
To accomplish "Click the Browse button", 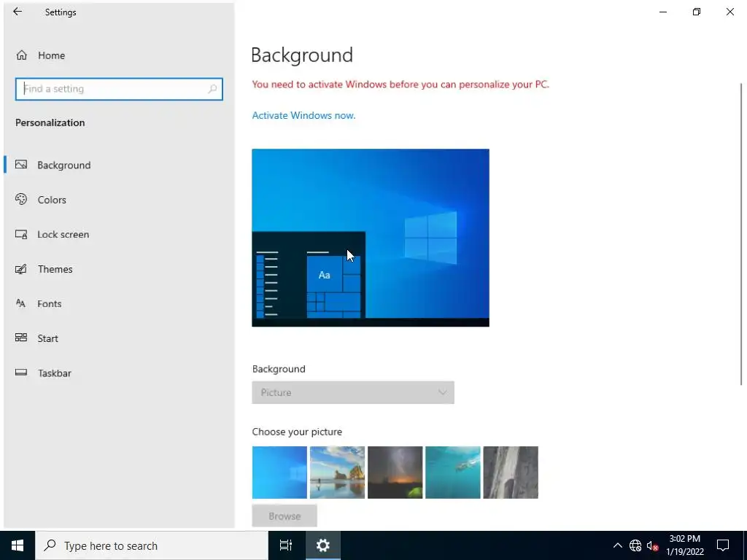I will point(285,516).
